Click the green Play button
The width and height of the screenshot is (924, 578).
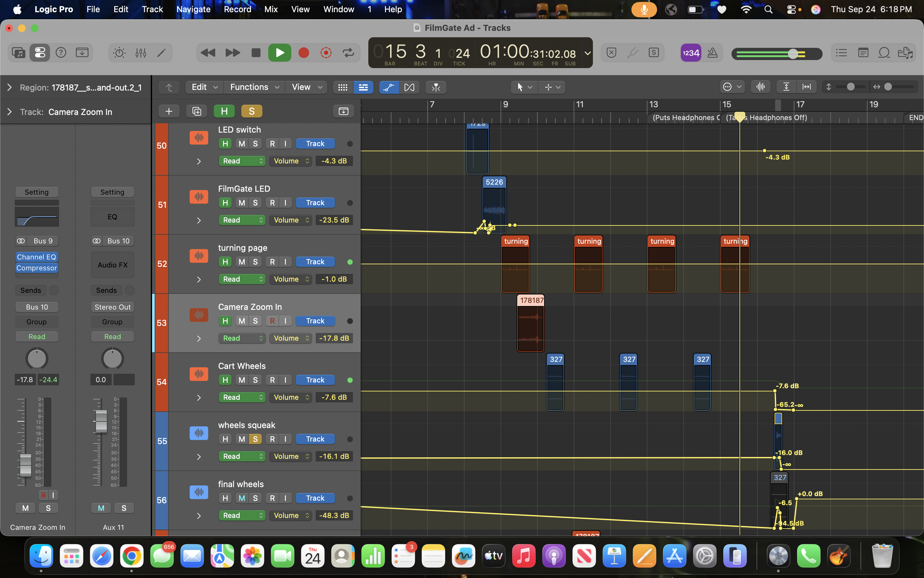[279, 53]
